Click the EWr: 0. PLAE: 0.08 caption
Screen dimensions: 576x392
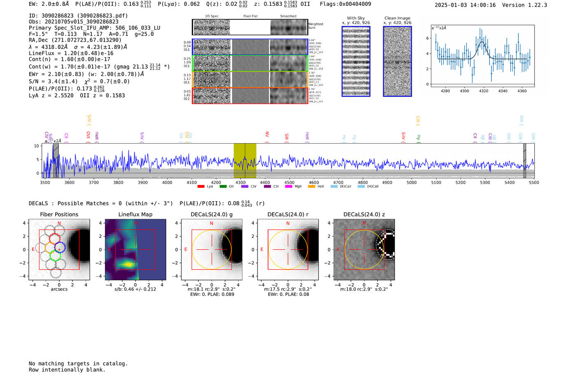pyautogui.click(x=288, y=294)
